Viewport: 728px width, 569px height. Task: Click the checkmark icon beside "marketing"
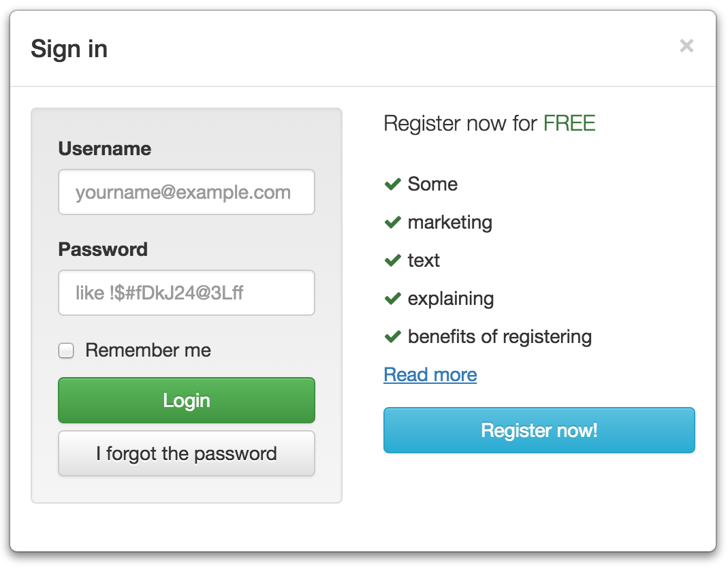click(x=393, y=222)
